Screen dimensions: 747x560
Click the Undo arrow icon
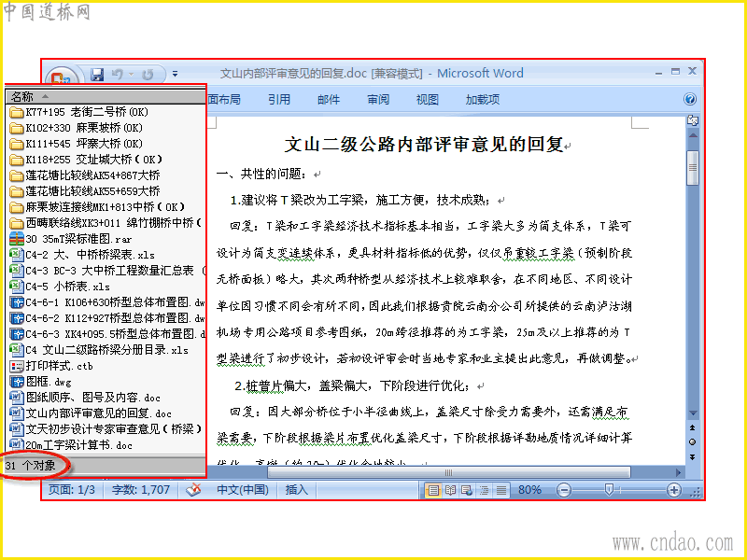[118, 75]
